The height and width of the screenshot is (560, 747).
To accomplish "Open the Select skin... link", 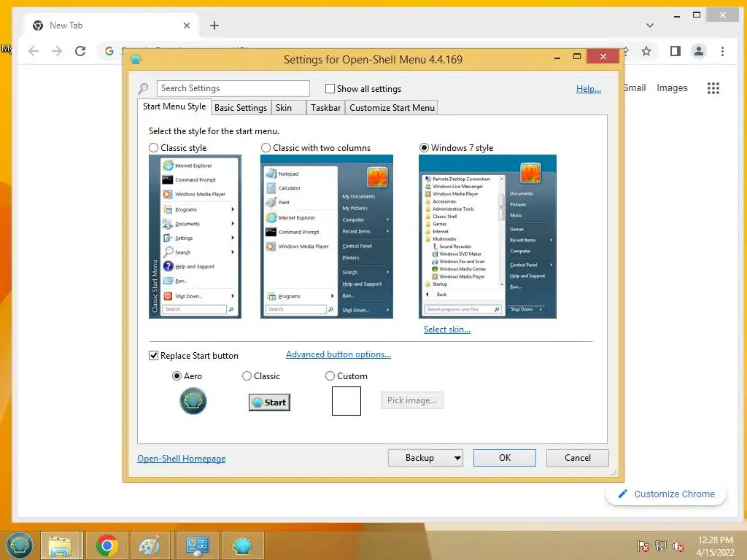I will (447, 330).
